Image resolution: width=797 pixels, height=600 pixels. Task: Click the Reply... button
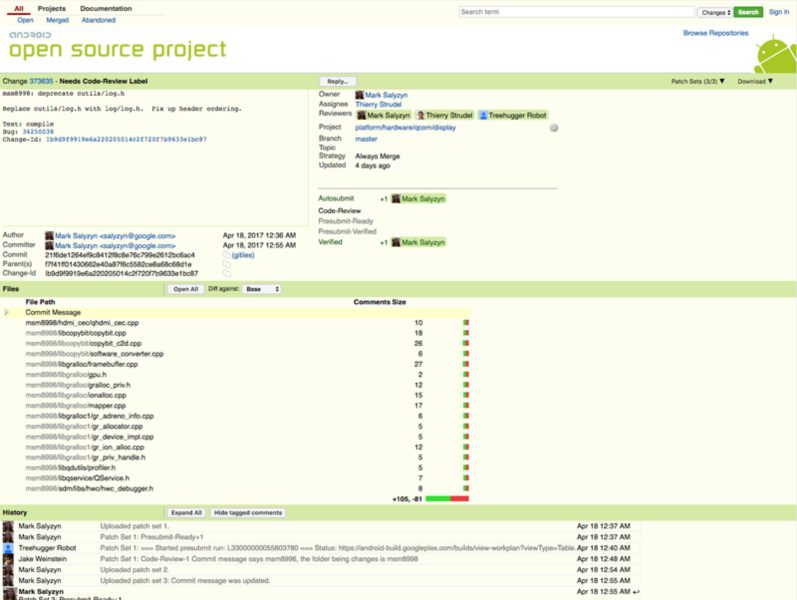(338, 81)
